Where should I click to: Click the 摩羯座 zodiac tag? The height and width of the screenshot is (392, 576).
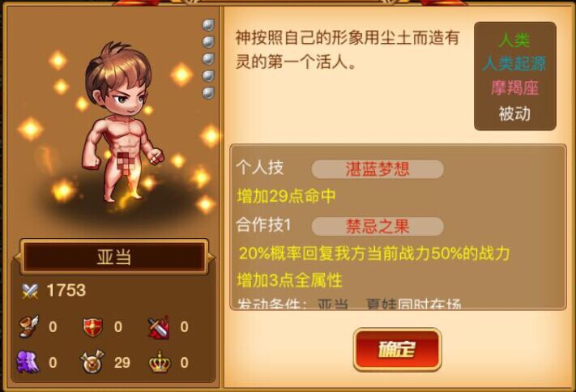(x=514, y=88)
